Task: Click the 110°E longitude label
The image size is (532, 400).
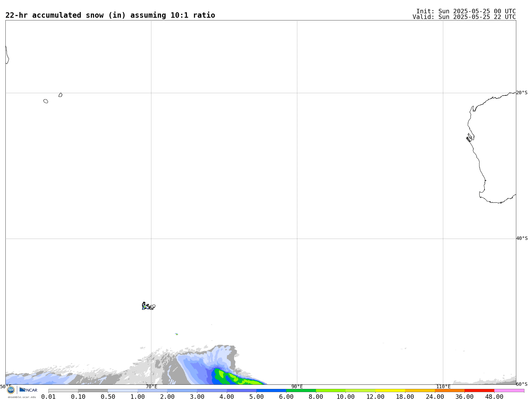Action: pyautogui.click(x=443, y=386)
